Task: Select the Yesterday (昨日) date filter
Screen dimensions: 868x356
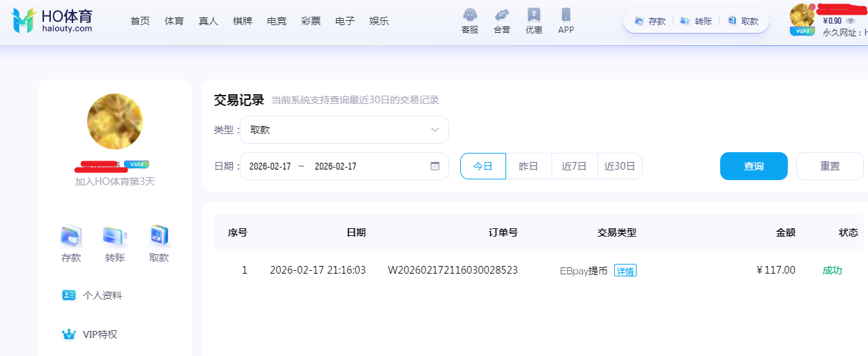Action: pyautogui.click(x=528, y=166)
